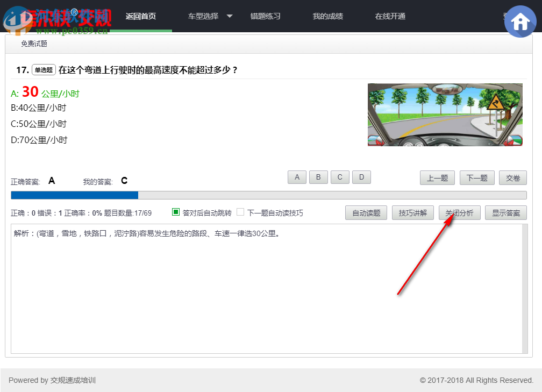Open 错题练习 from the top menu
This screenshot has width=542, height=392.
click(265, 16)
